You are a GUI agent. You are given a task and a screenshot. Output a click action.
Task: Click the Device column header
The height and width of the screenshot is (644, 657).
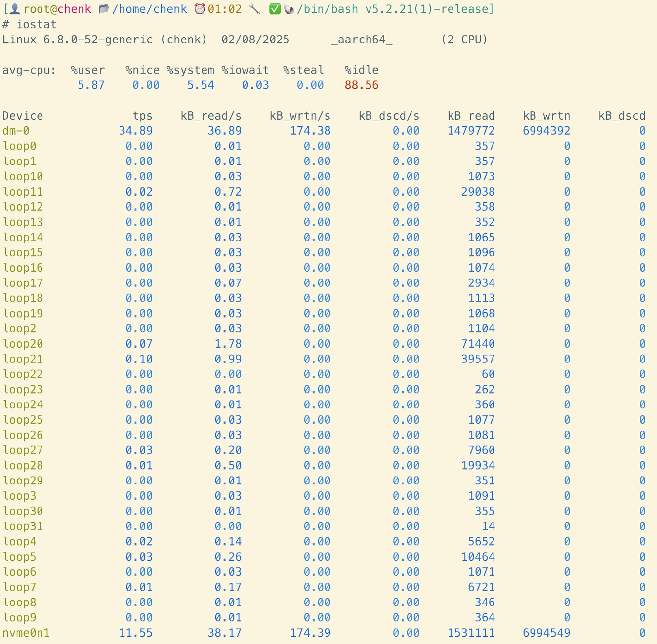tap(23, 116)
